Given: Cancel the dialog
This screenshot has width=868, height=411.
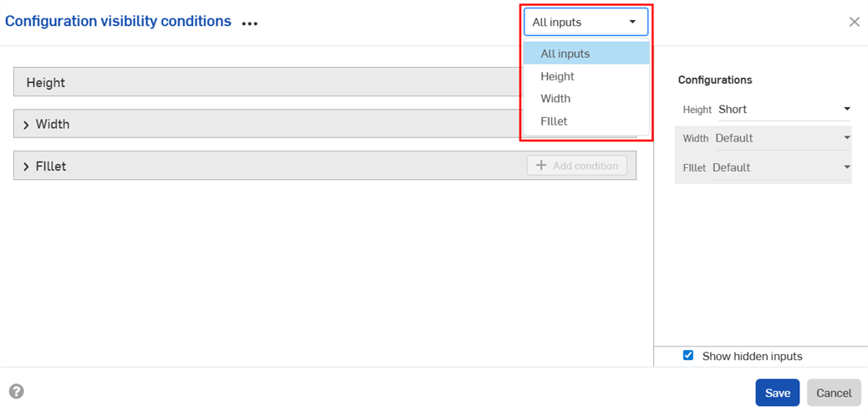Looking at the screenshot, I should pyautogui.click(x=834, y=393).
